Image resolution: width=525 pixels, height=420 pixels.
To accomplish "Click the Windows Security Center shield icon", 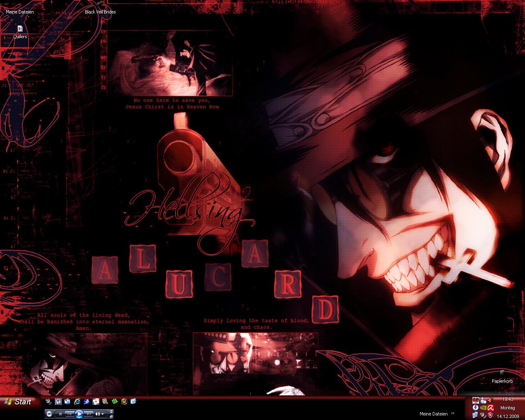I will (x=490, y=415).
